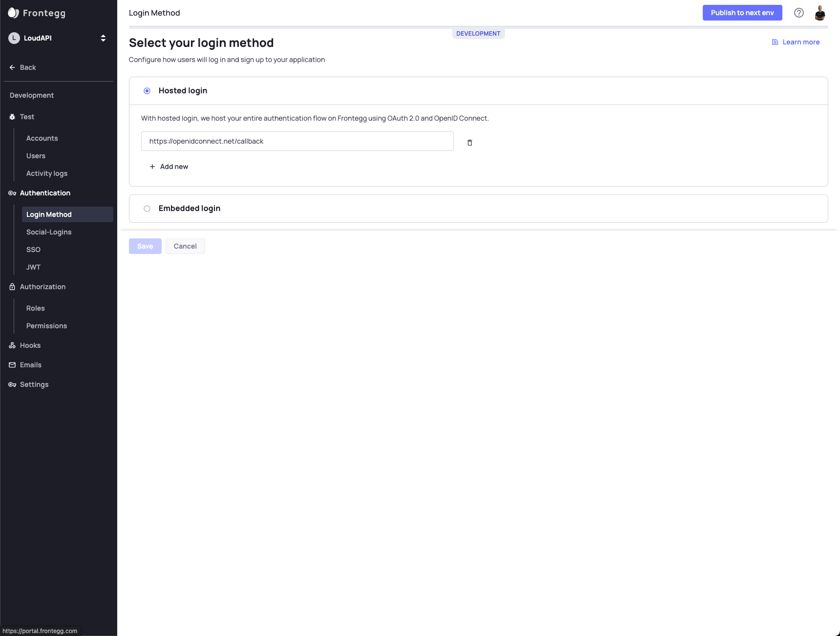Open the help question mark icon
The height and width of the screenshot is (636, 840).
click(x=799, y=13)
